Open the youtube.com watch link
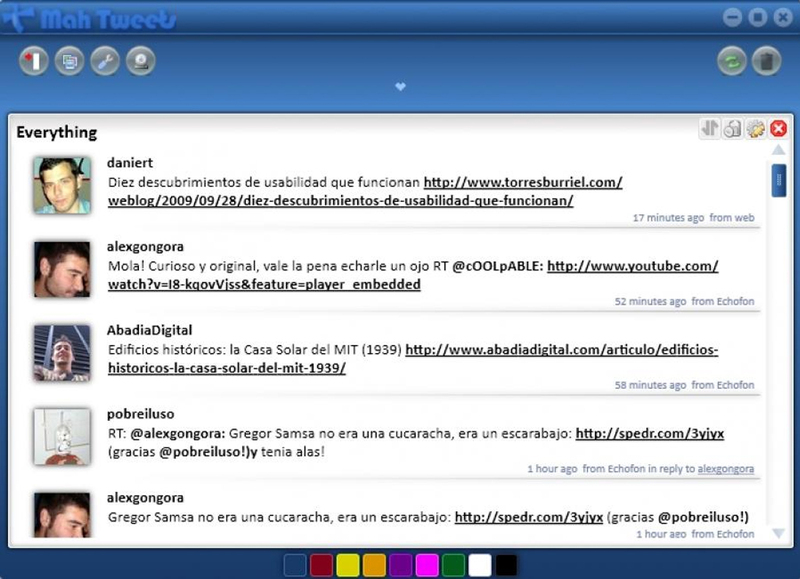This screenshot has width=800, height=579. 413,275
